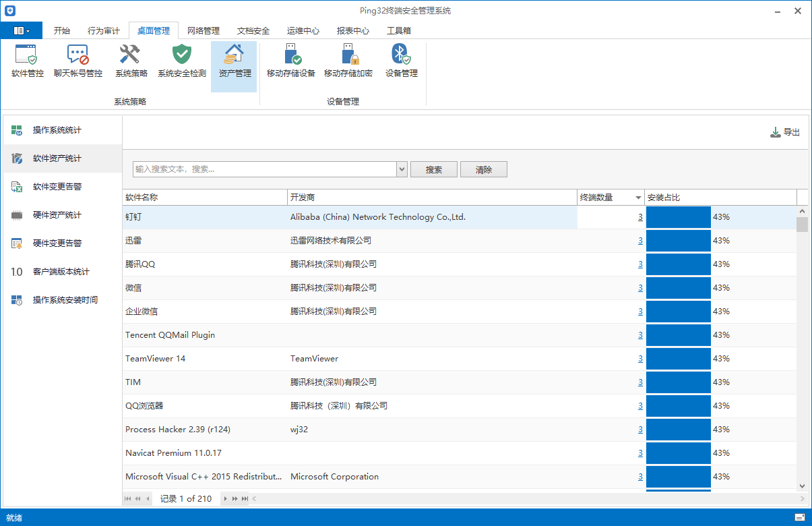Image resolution: width=812 pixels, height=526 pixels.
Task: Open 软件管控 in the ribbon
Action: tap(28, 61)
